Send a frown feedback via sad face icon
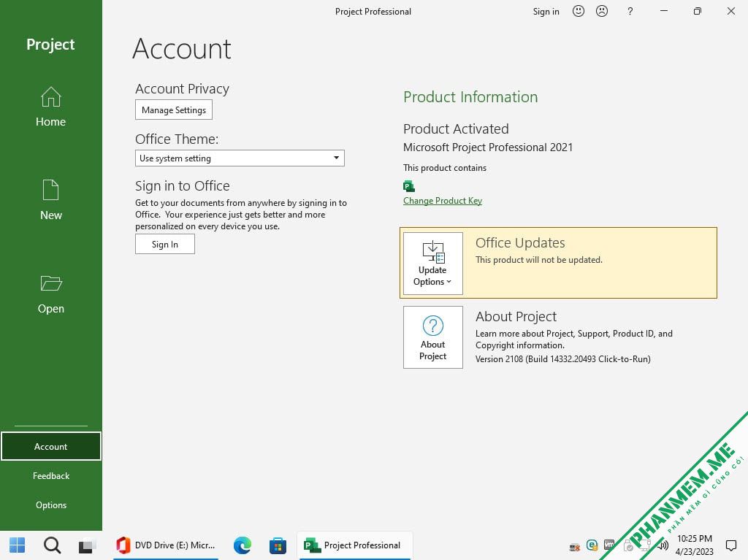748x560 pixels. (602, 11)
